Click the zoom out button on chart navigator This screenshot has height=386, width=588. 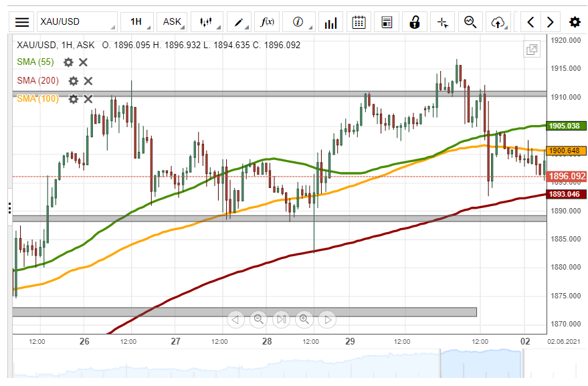(258, 319)
